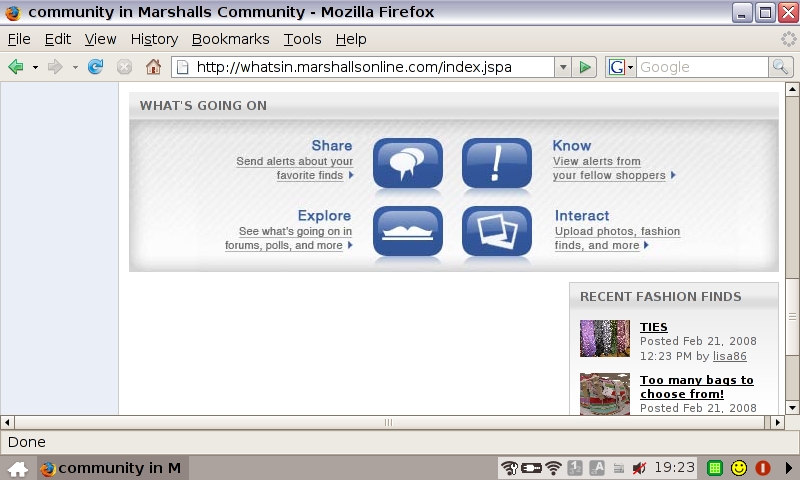
Task: Open the Edit menu
Action: click(x=58, y=39)
